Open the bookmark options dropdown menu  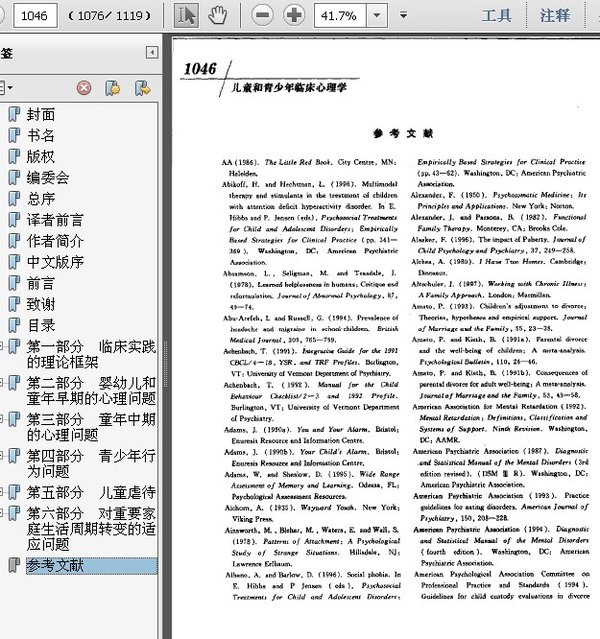pyautogui.click(x=7, y=88)
